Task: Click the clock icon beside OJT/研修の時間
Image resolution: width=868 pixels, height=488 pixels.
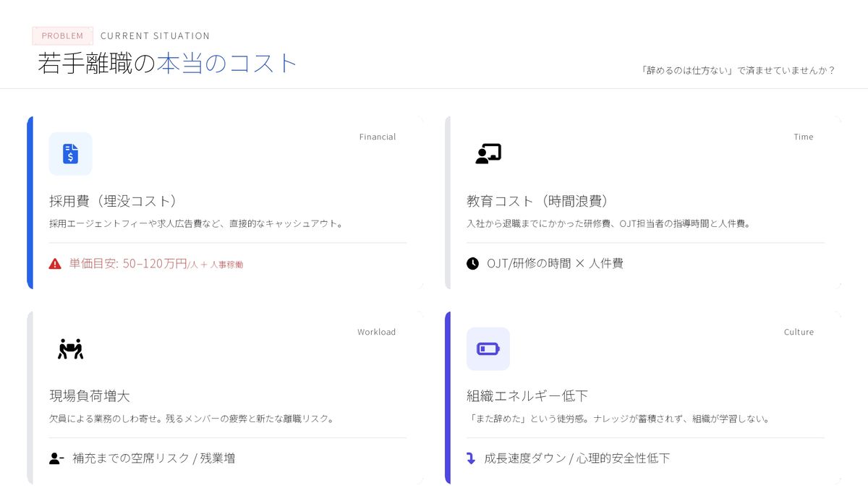Action: (x=472, y=264)
